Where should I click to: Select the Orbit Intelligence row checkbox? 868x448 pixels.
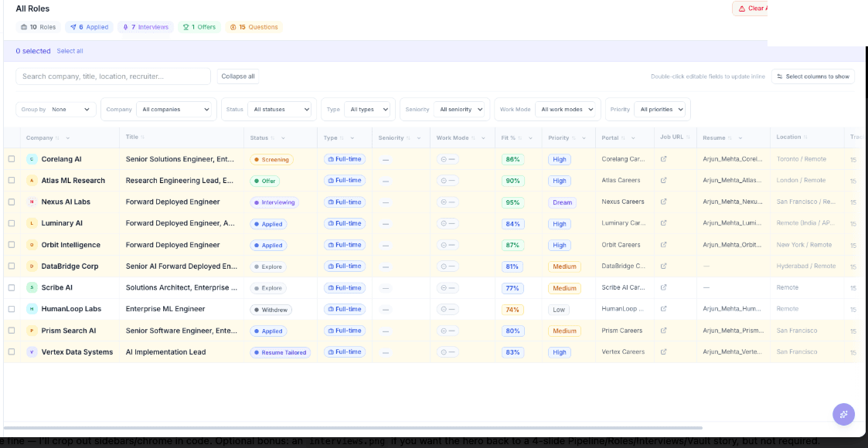[12, 244]
